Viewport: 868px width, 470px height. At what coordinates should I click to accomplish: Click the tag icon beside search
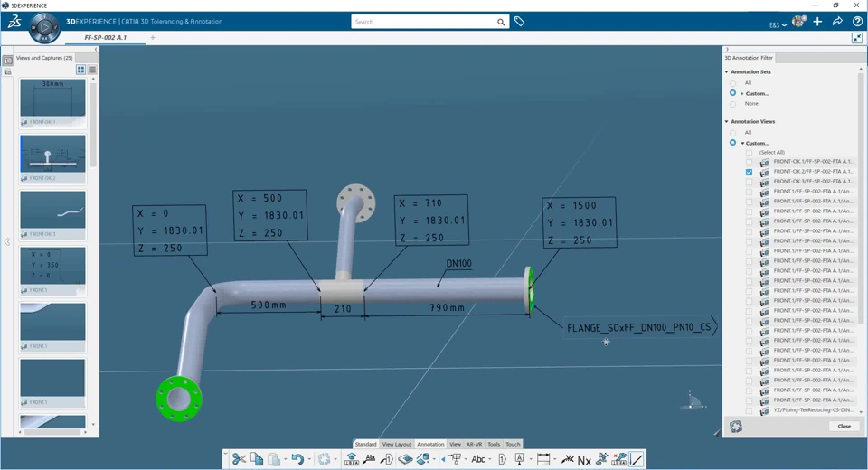click(519, 22)
